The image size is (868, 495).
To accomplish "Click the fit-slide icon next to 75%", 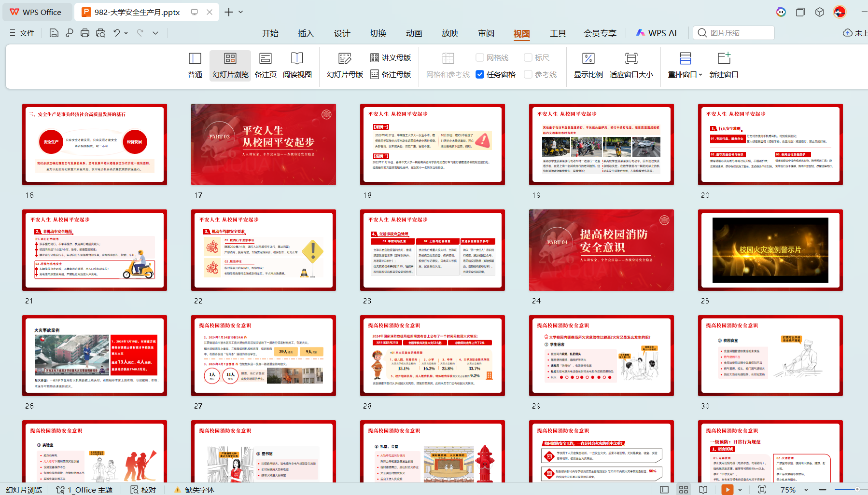I will 762,490.
